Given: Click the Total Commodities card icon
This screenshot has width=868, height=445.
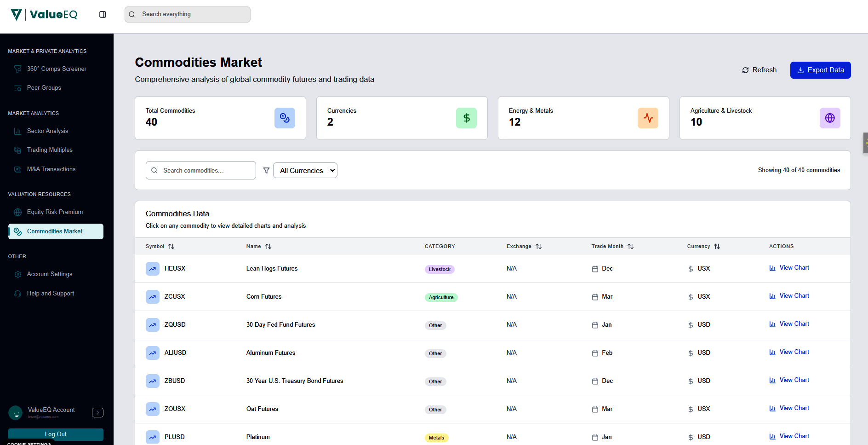Looking at the screenshot, I should [x=285, y=118].
